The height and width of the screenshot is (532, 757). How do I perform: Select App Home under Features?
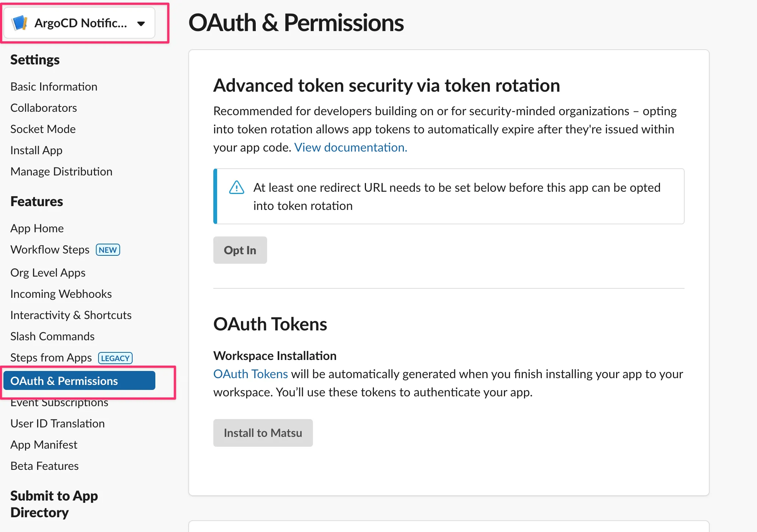(37, 228)
